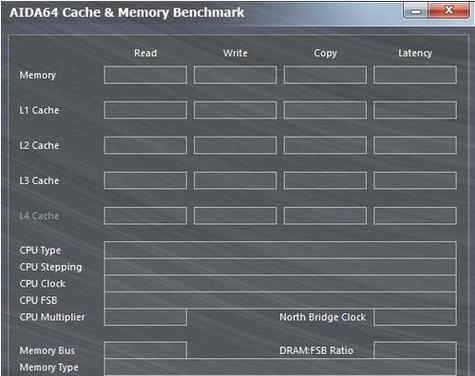Screen dimensions: 475x376
Task: Close the AIDA64 benchmark window
Action: click(449, 11)
